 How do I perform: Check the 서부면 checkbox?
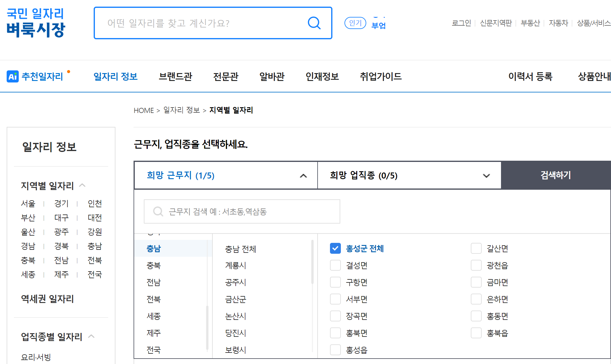pyautogui.click(x=335, y=299)
